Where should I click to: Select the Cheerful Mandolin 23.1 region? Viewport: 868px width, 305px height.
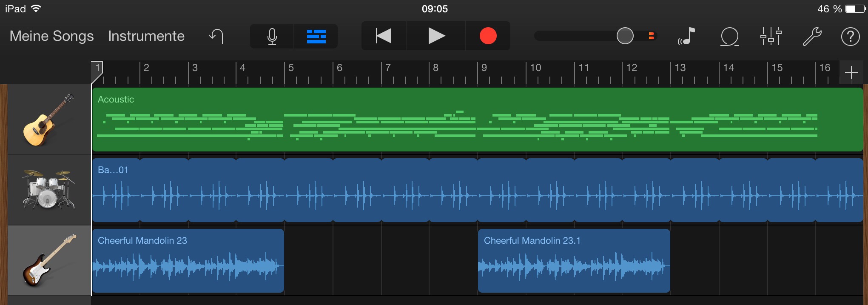[574, 260]
